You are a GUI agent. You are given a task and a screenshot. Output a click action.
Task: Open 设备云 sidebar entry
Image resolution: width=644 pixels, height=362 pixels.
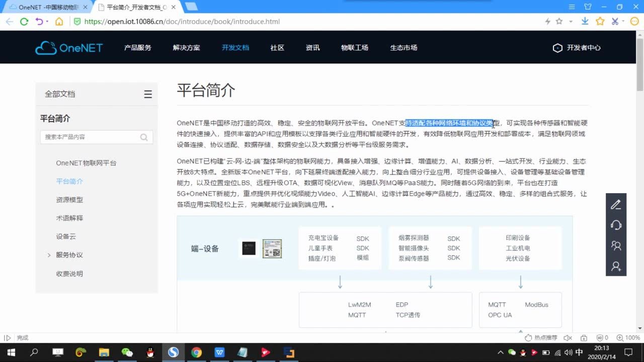[66, 237]
